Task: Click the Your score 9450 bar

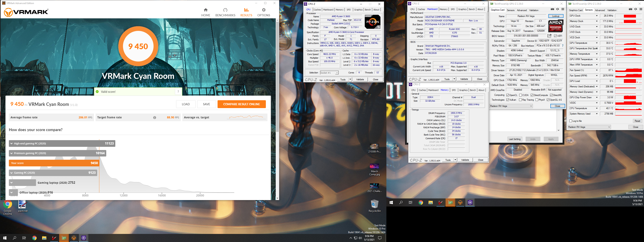Action: [54, 163]
